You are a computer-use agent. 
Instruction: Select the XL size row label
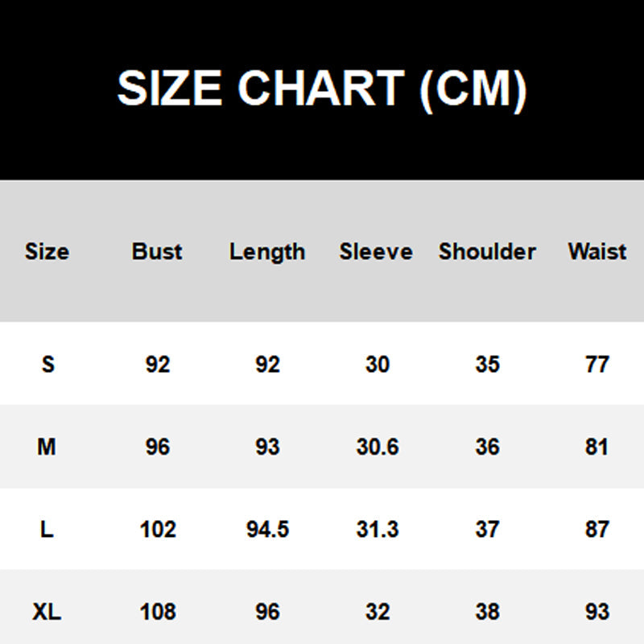click(47, 612)
